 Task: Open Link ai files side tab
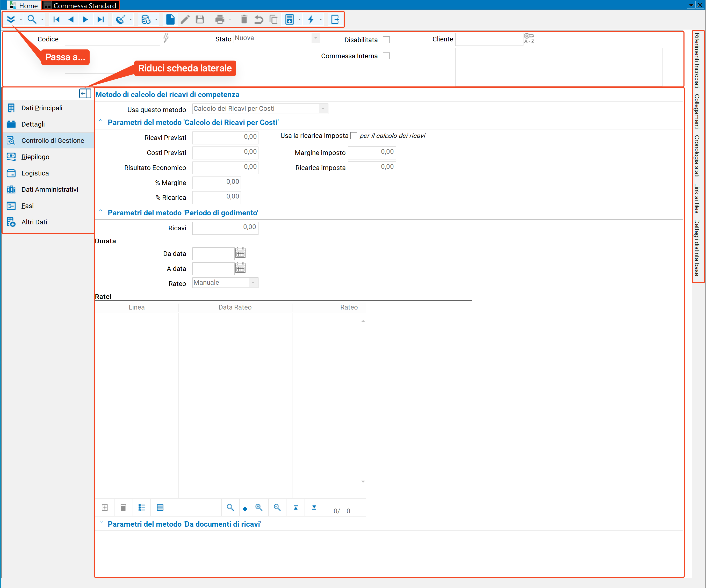point(697,198)
